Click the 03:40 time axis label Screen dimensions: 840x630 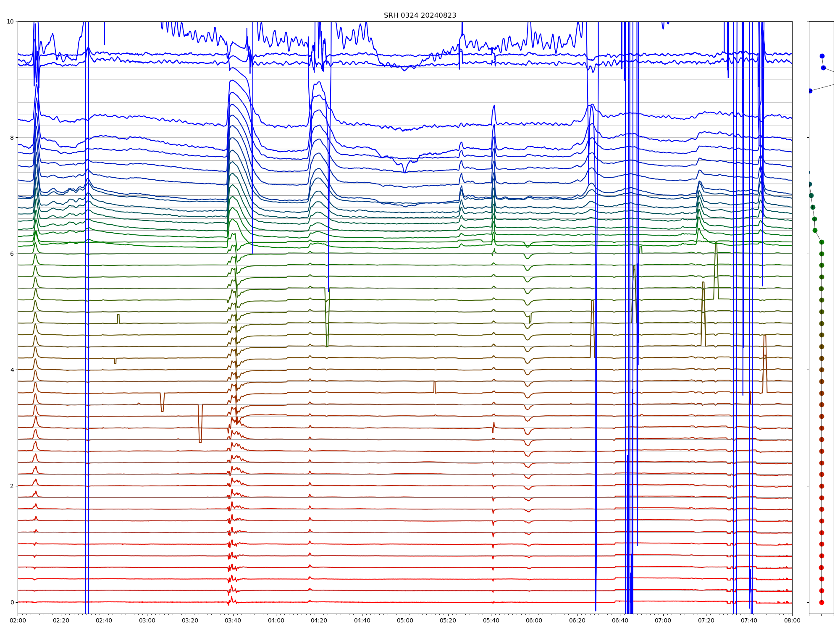click(x=233, y=620)
